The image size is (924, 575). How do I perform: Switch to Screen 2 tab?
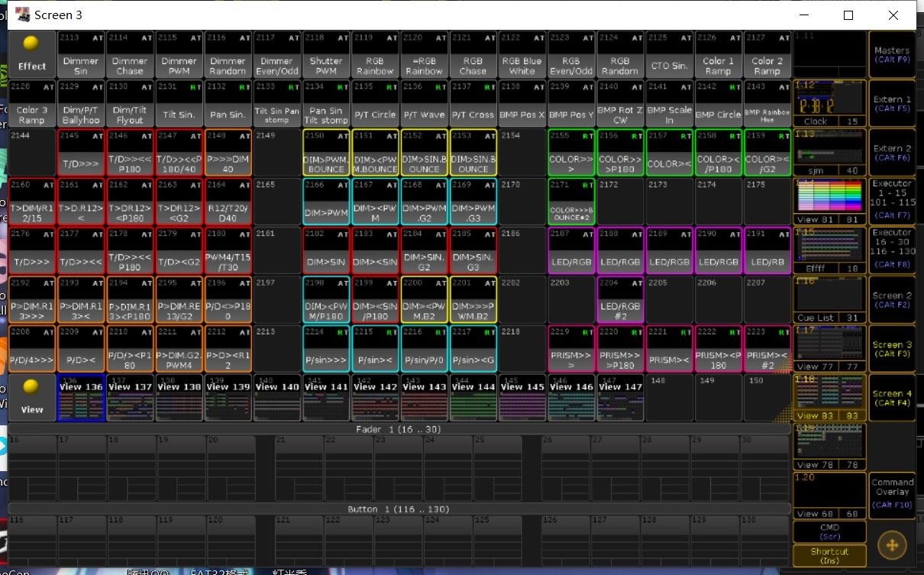pos(892,299)
